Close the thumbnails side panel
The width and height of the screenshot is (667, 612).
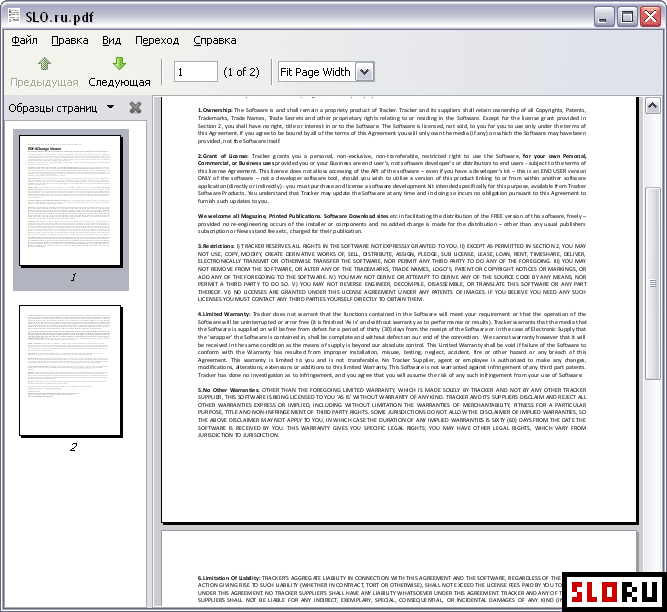[135, 108]
